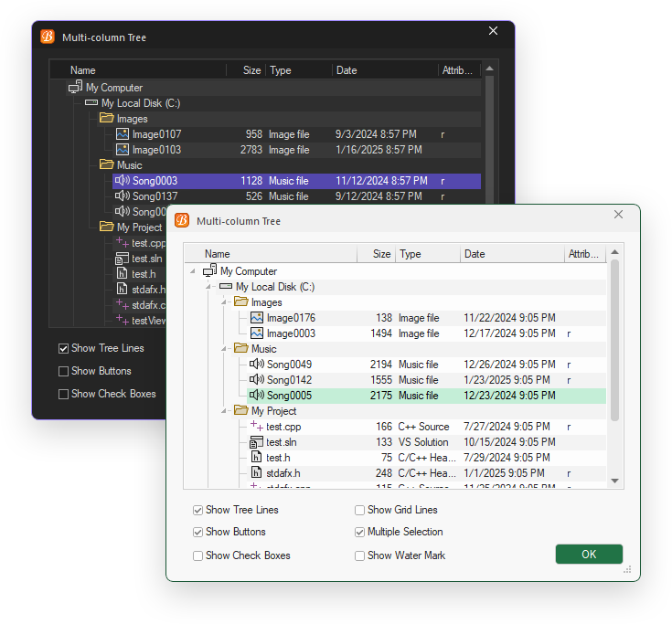Enable the Show Water Mark checkbox
The height and width of the screenshot is (624, 672).
[359, 555]
